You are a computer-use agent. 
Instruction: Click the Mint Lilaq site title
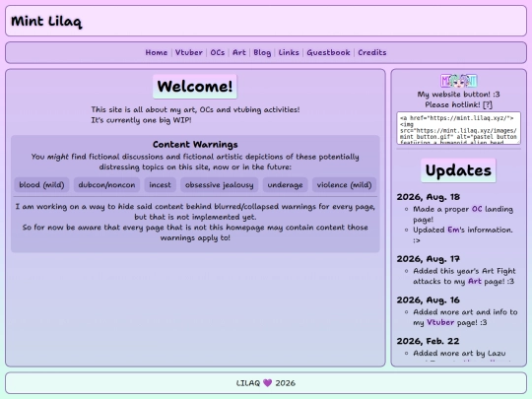coord(46,21)
